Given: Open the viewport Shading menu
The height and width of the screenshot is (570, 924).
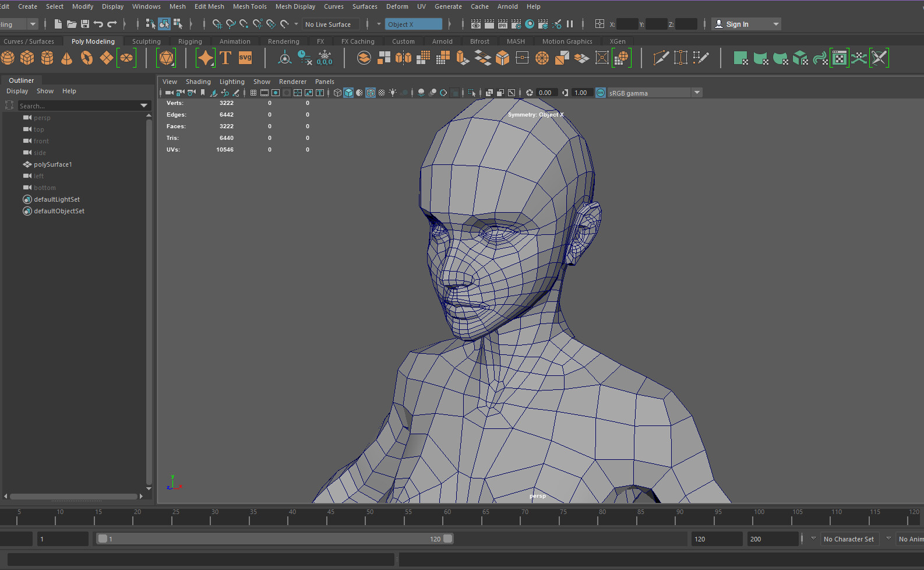Looking at the screenshot, I should [198, 82].
